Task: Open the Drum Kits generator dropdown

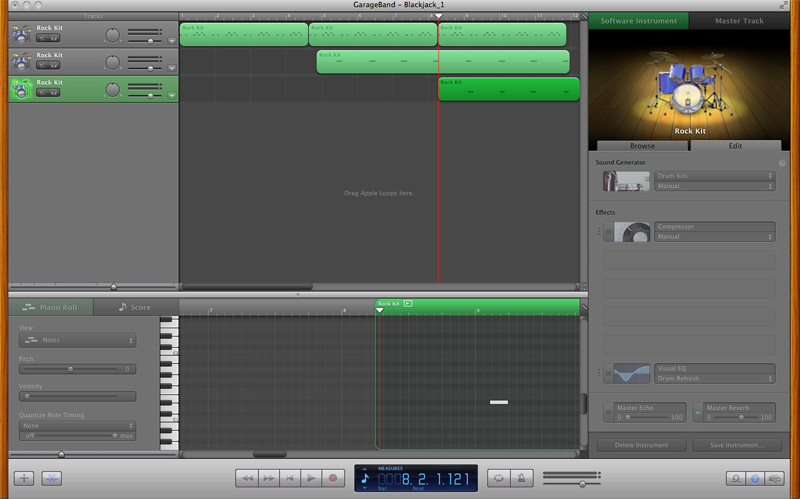Action: (714, 176)
